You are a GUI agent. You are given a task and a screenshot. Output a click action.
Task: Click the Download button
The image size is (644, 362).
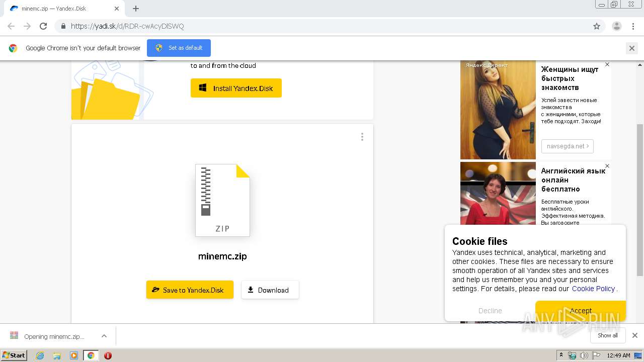[270, 290]
